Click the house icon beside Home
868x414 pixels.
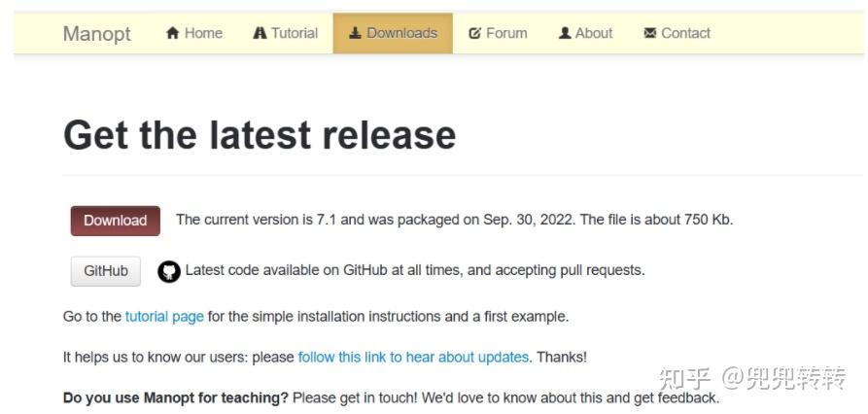(x=173, y=33)
